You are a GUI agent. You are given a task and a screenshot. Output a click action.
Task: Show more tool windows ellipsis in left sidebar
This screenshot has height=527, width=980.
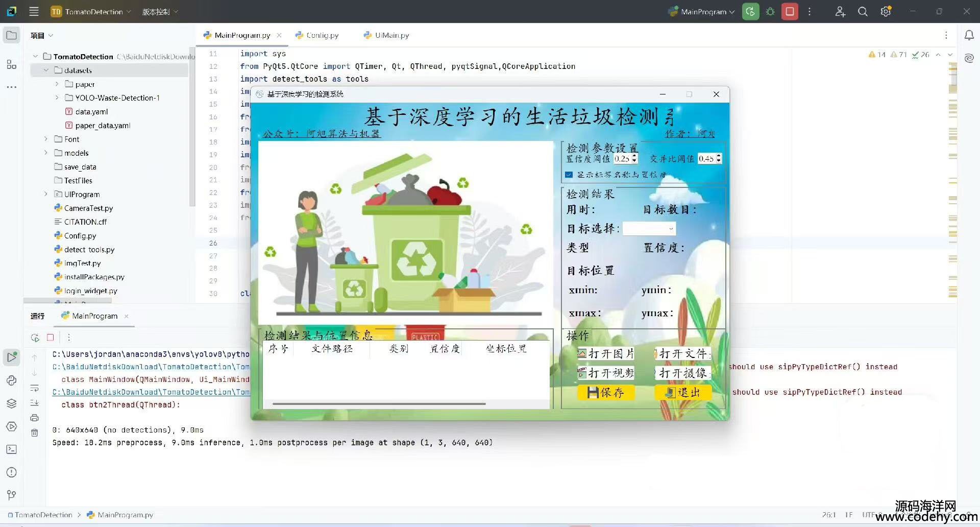11,87
